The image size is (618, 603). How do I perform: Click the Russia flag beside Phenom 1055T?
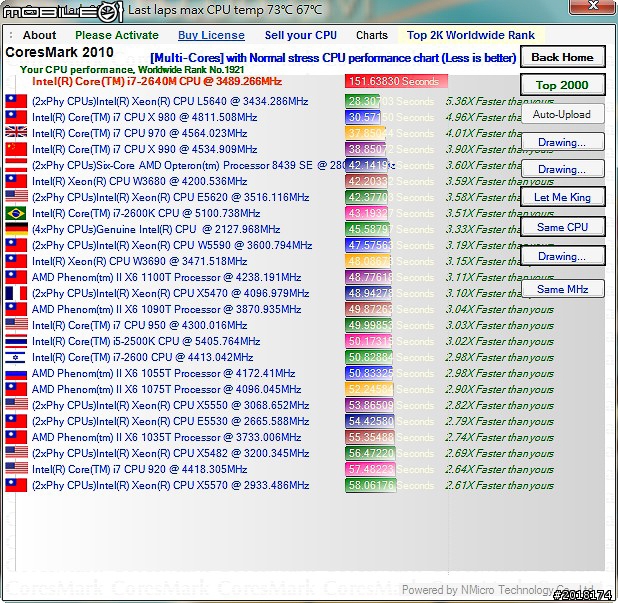(16, 373)
